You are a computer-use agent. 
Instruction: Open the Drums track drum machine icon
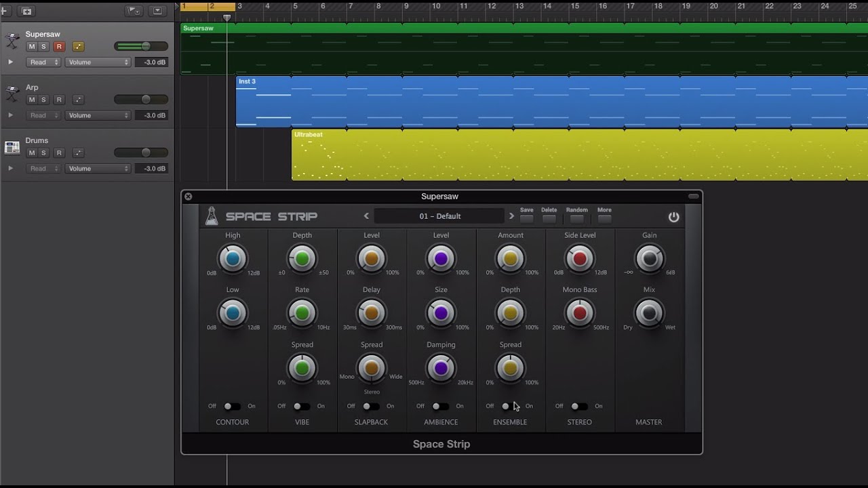(x=12, y=147)
